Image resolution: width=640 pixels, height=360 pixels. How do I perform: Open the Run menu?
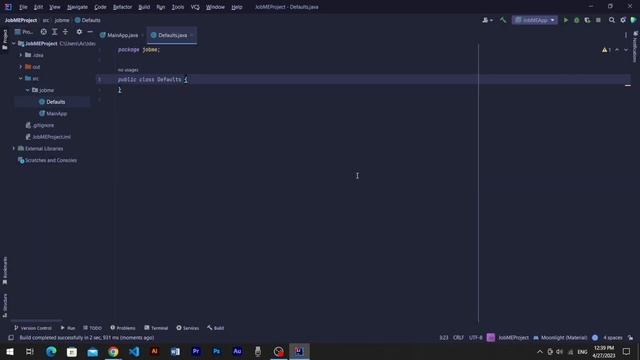click(x=160, y=7)
